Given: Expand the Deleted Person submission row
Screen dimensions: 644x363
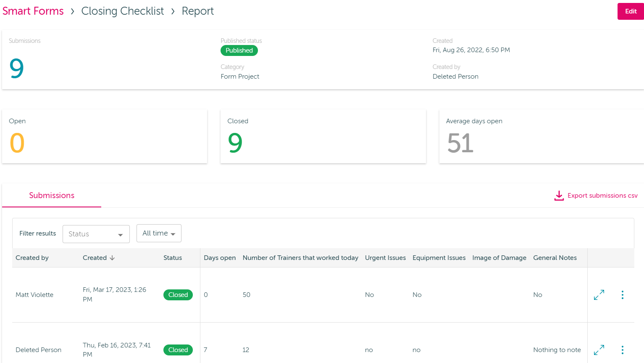Looking at the screenshot, I should (599, 350).
